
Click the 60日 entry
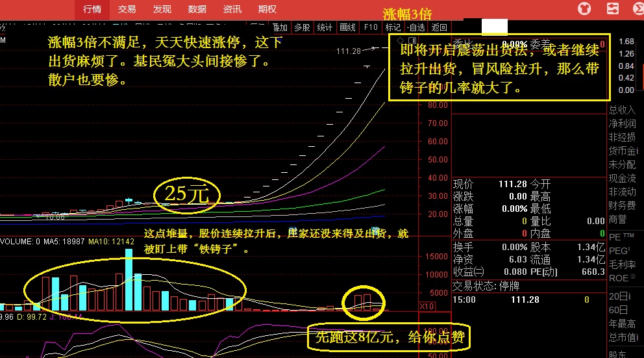pos(619,310)
